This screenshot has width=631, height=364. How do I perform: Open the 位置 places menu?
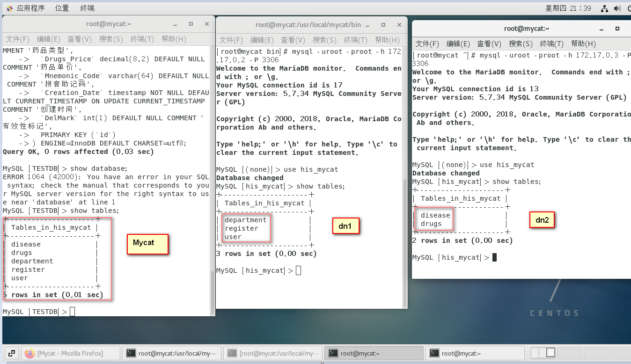[62, 8]
